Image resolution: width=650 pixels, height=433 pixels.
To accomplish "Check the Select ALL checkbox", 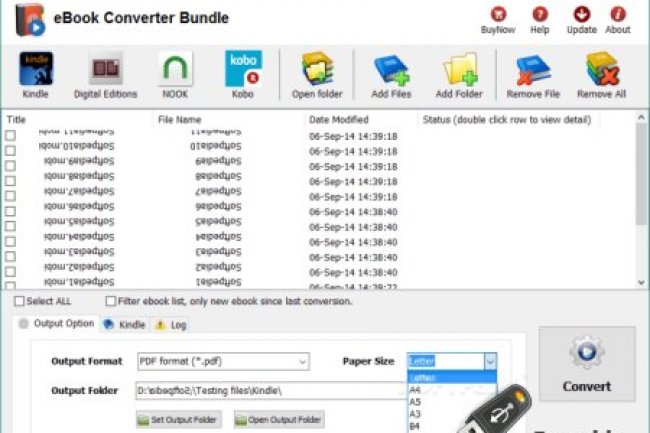I will (x=20, y=301).
